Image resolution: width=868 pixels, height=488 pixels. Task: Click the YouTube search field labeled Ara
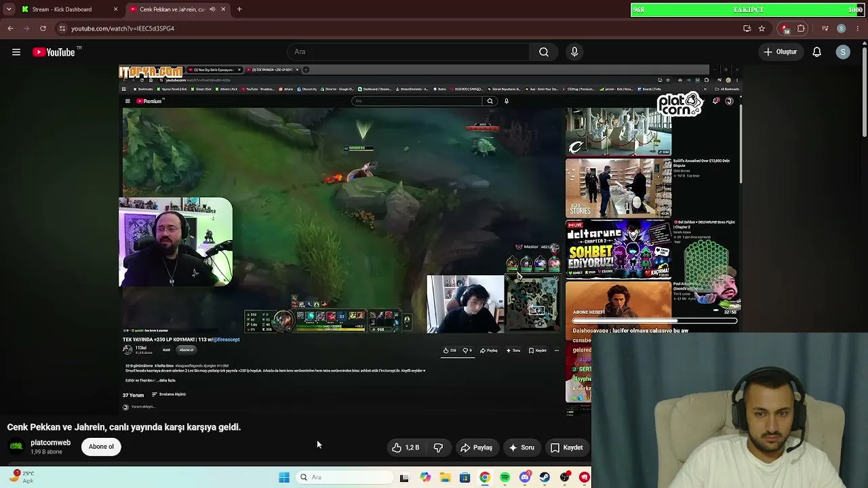[408, 52]
